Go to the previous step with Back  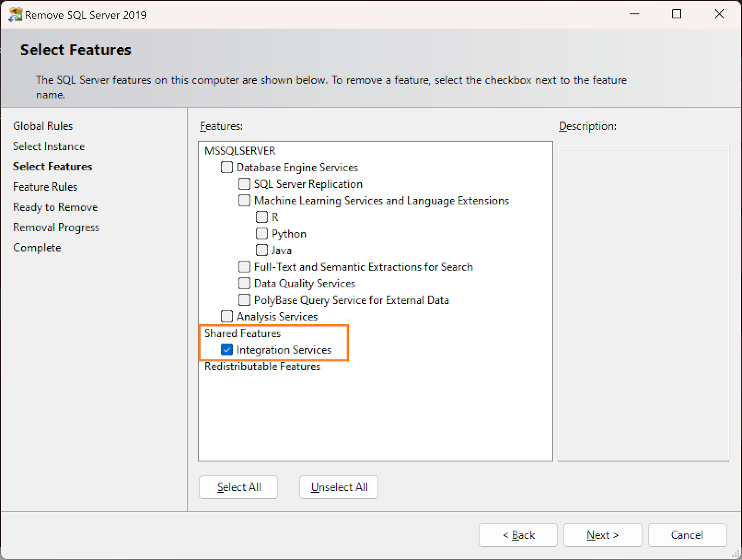click(x=518, y=535)
